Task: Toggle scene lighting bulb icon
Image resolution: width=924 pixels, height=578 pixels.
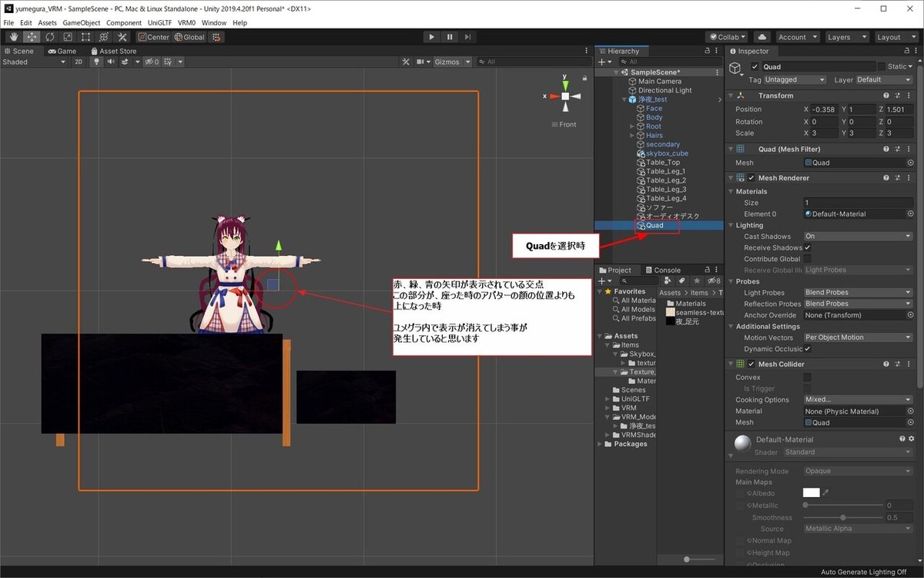Action: click(97, 62)
